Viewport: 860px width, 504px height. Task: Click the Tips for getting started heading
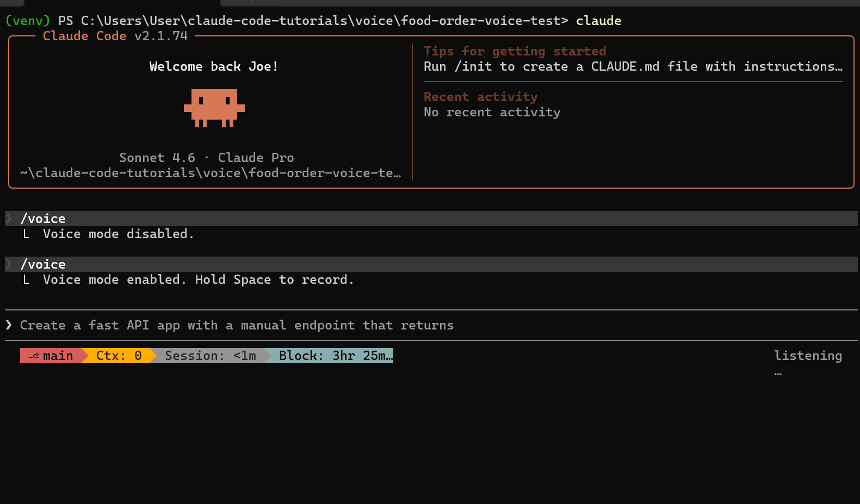tap(514, 52)
